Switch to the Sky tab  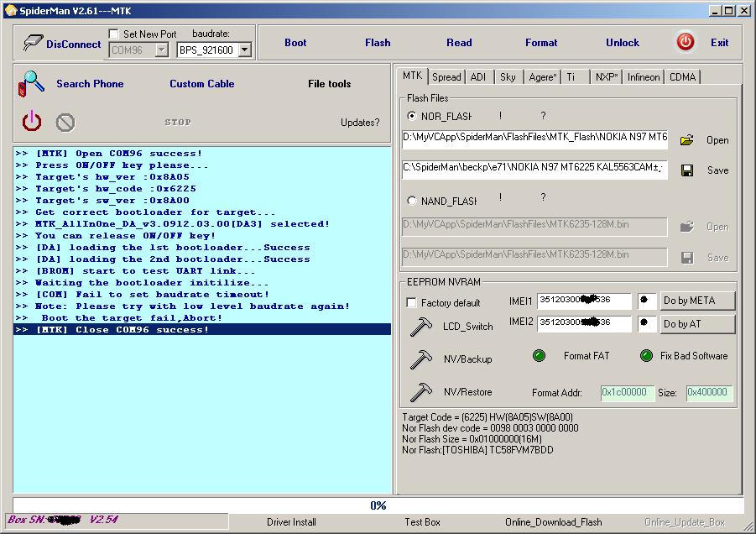[x=508, y=77]
